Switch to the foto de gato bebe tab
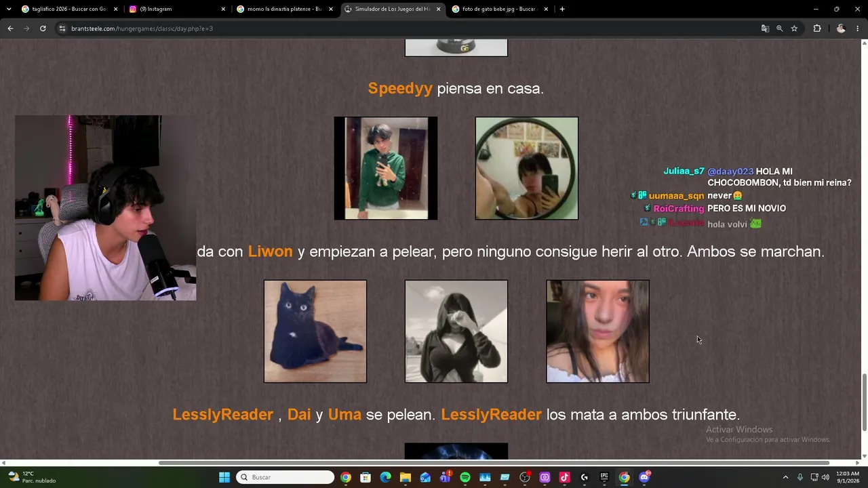868x488 pixels. [499, 9]
